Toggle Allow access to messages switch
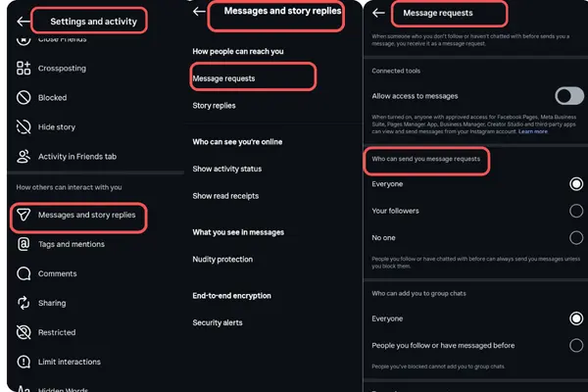This screenshot has width=588, height=392. pos(568,95)
